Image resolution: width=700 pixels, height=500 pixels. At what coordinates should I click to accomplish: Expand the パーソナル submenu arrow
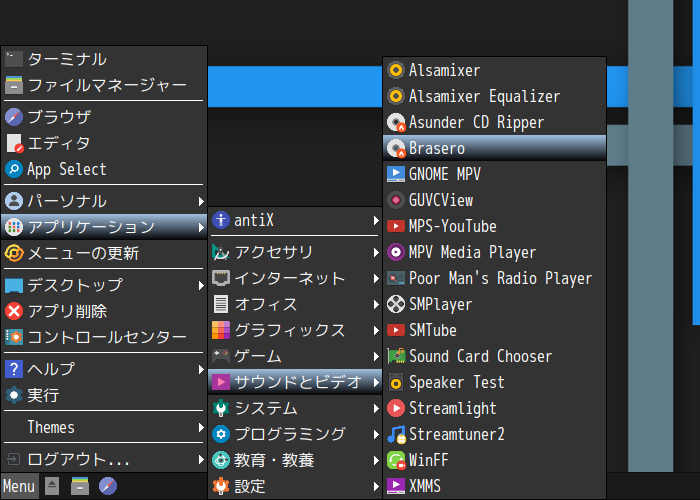(x=201, y=201)
